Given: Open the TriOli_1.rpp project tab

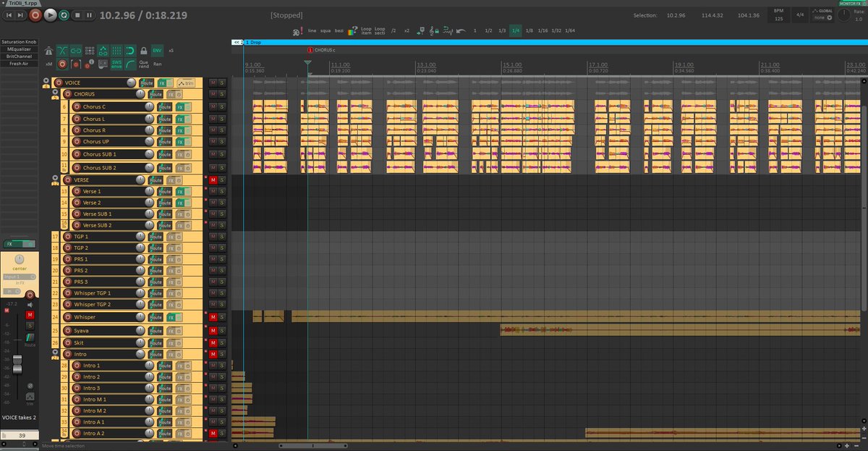Looking at the screenshot, I should click(22, 3).
